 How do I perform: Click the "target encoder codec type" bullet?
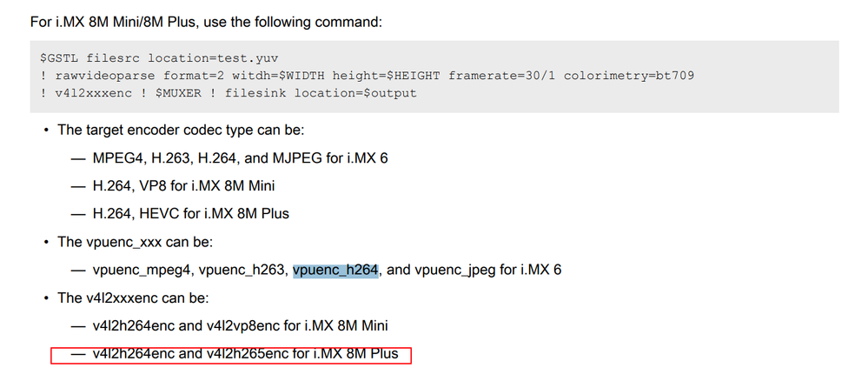coord(181,130)
